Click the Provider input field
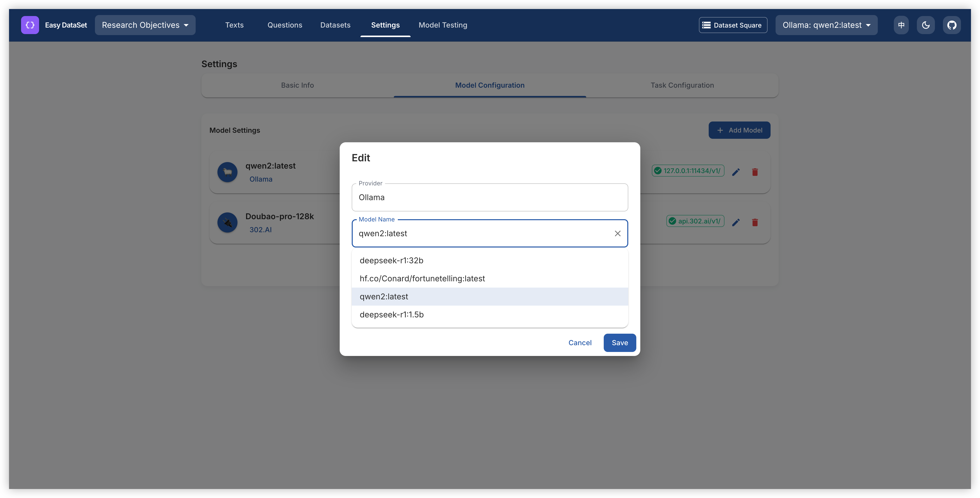980x498 pixels. click(489, 197)
